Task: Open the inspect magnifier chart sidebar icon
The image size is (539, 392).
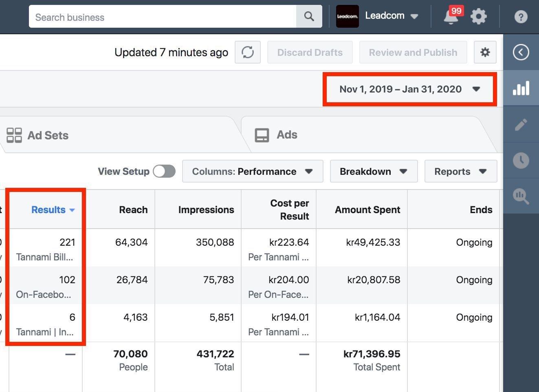Action: 521,196
